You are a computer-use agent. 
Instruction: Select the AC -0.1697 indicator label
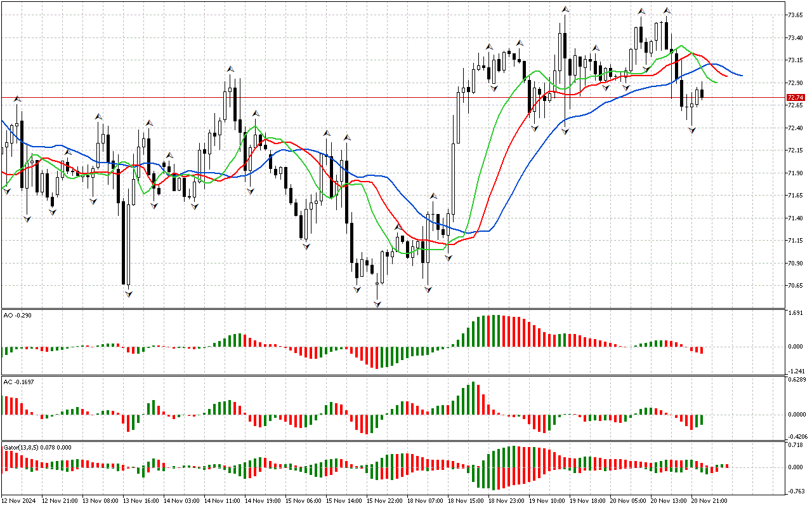19,382
